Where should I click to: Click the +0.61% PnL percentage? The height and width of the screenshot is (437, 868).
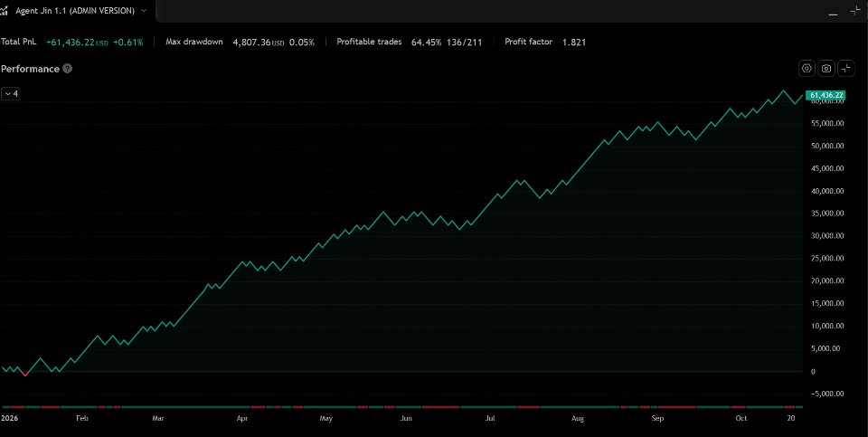(127, 43)
